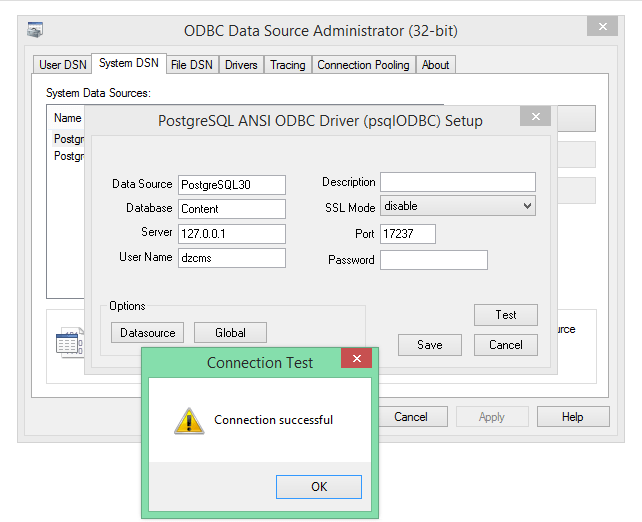This screenshot has width=642, height=522.
Task: Click the Test button in psqlODBC Setup
Action: pos(506,315)
